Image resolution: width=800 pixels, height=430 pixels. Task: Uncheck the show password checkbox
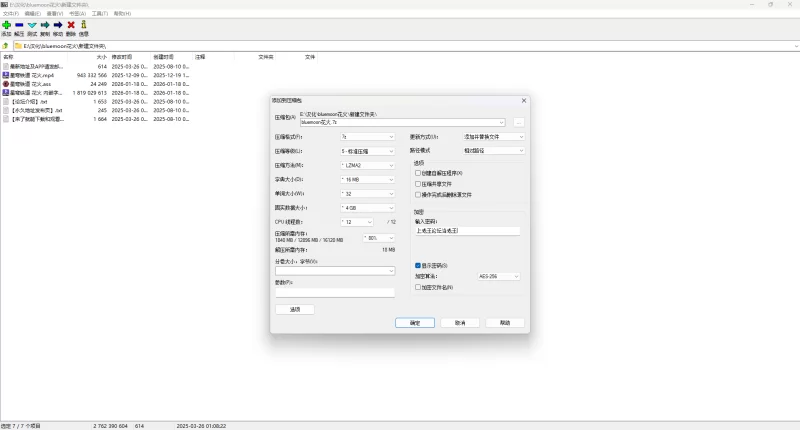(418, 265)
